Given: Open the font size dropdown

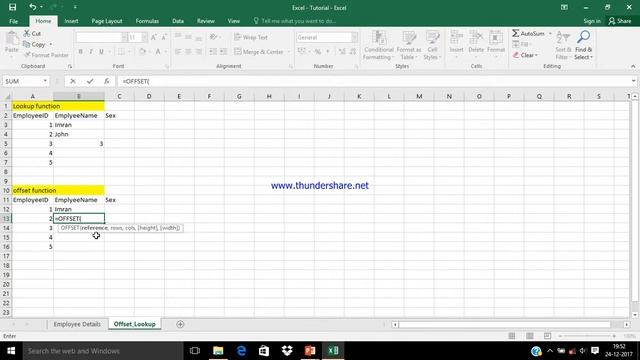Looking at the screenshot, I should point(144,38).
